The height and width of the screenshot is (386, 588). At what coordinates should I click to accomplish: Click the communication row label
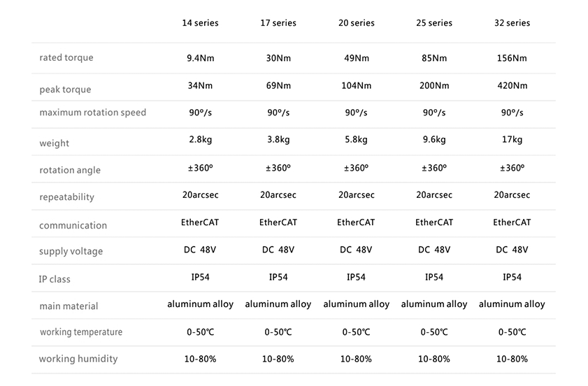73,225
